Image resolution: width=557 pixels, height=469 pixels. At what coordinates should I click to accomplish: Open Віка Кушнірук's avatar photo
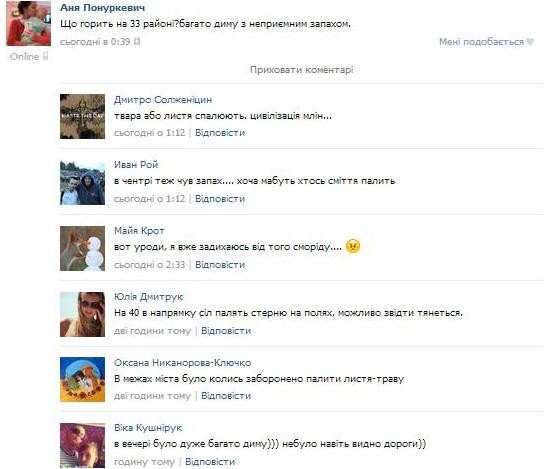82,445
